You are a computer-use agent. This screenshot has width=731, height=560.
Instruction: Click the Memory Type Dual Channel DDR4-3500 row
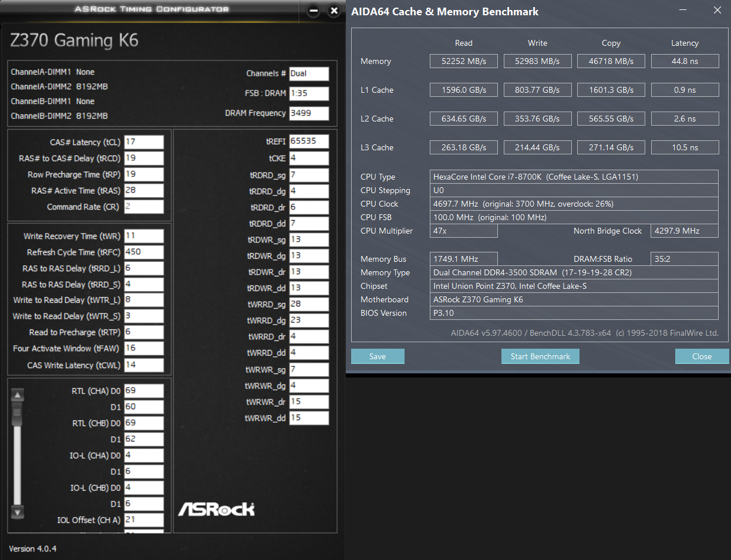tap(574, 272)
